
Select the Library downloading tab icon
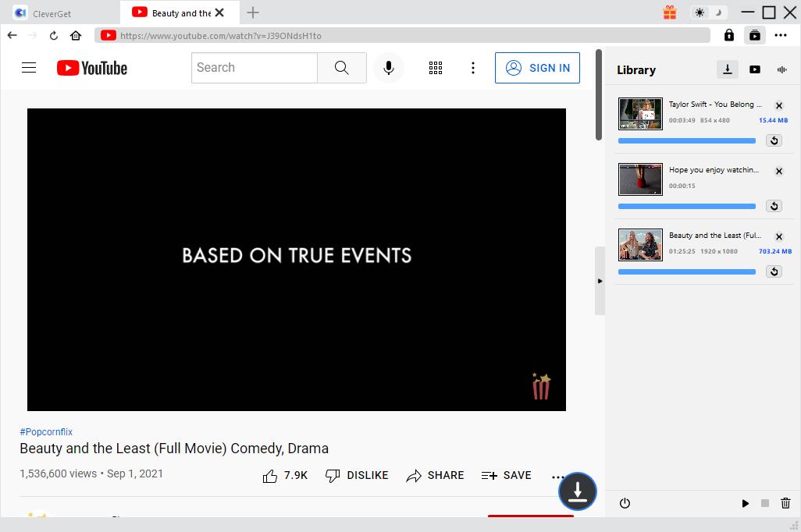(728, 69)
